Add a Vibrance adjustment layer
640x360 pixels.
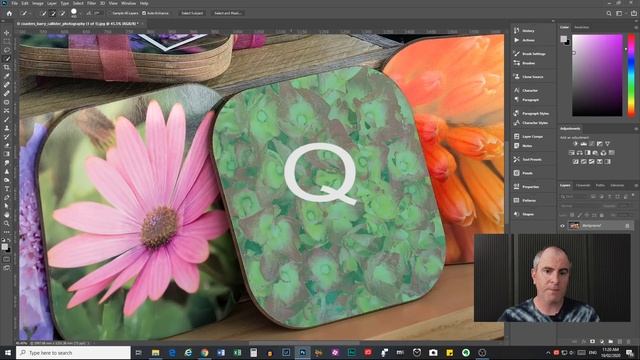(607, 144)
